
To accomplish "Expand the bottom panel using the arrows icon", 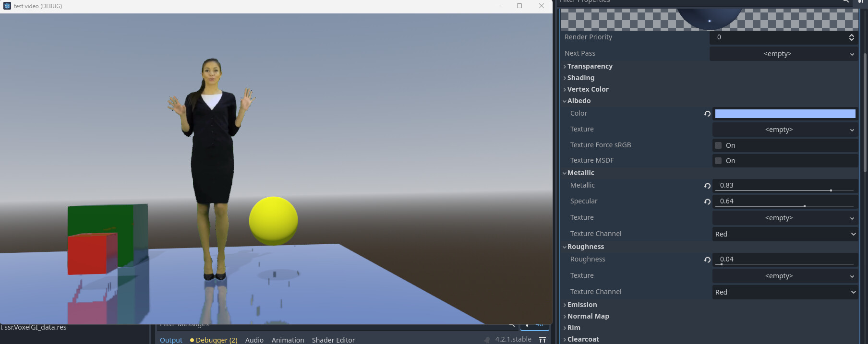I will pos(542,340).
